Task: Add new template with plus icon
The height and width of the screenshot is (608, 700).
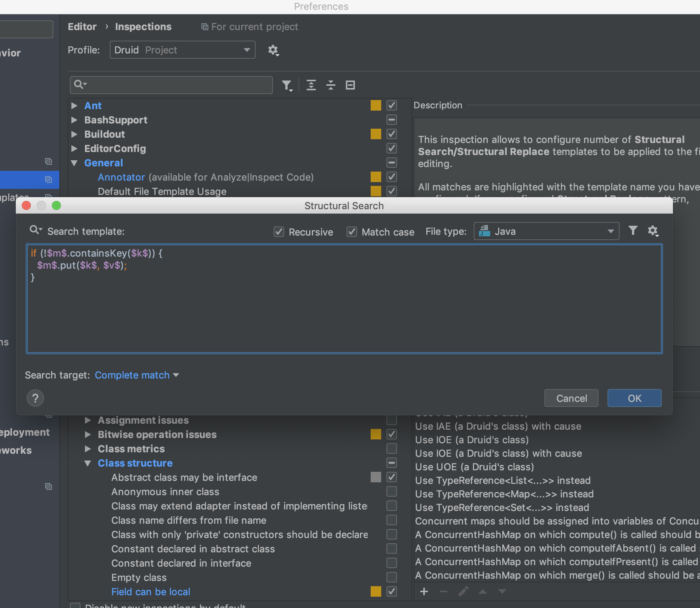Action: click(x=424, y=591)
